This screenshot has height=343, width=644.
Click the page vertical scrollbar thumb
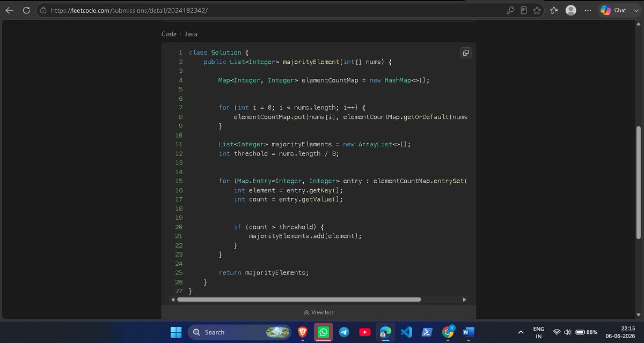[x=638, y=182]
